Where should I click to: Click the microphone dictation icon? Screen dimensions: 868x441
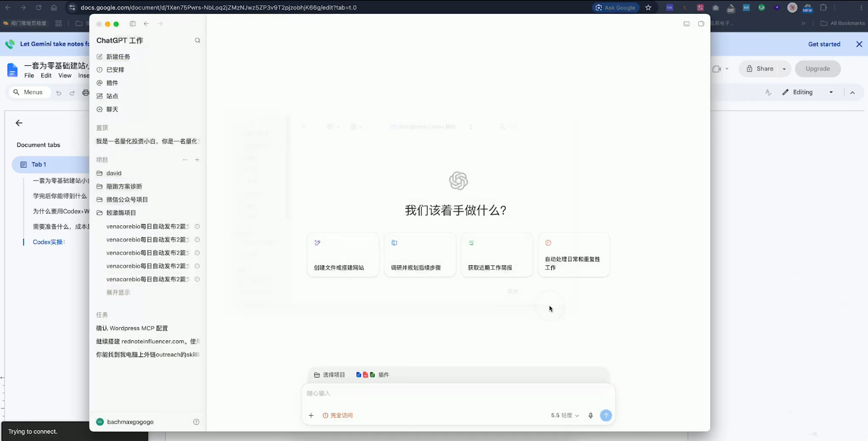coord(590,415)
